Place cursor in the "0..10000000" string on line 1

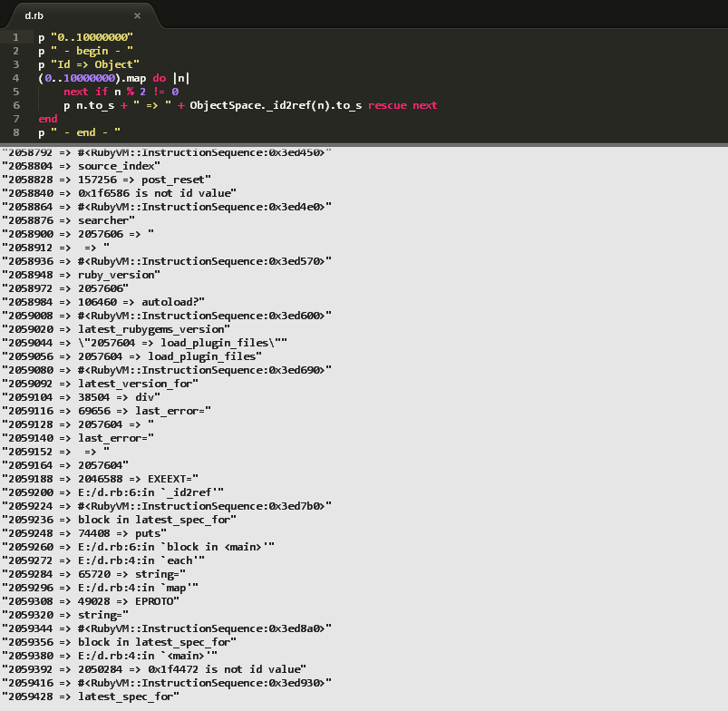tap(92, 37)
